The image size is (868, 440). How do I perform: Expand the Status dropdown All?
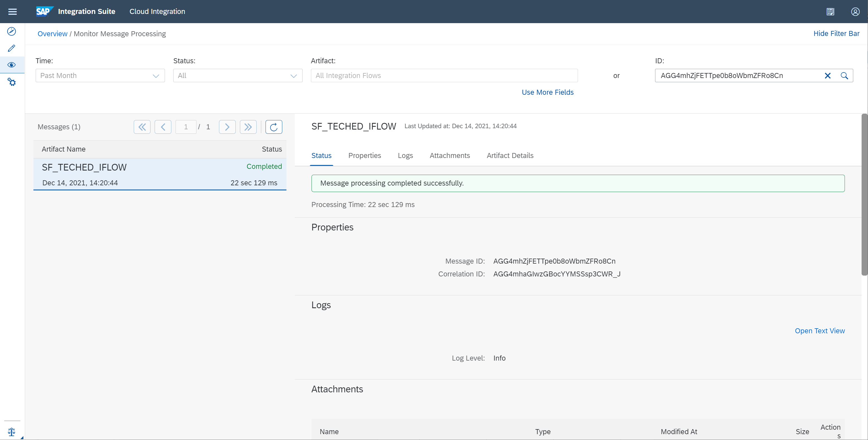pos(238,76)
